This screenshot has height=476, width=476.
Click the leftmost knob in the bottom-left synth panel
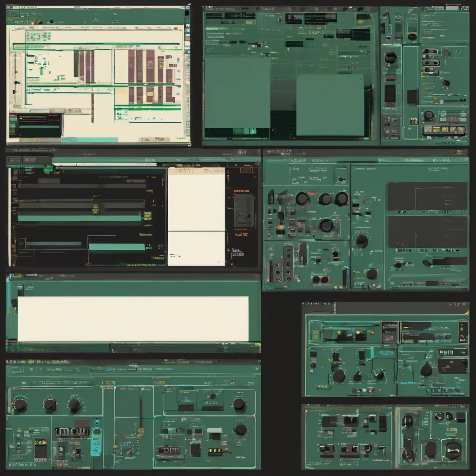20,405
